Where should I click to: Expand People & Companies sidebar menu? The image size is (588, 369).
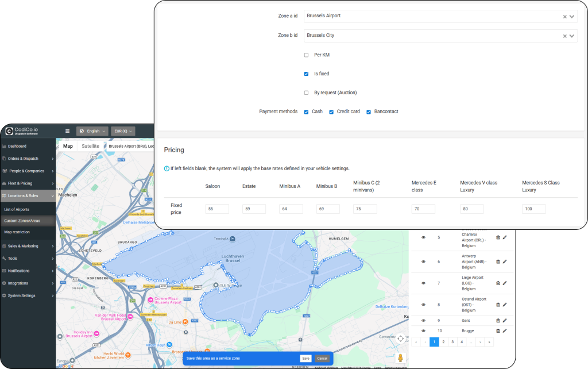(x=28, y=171)
